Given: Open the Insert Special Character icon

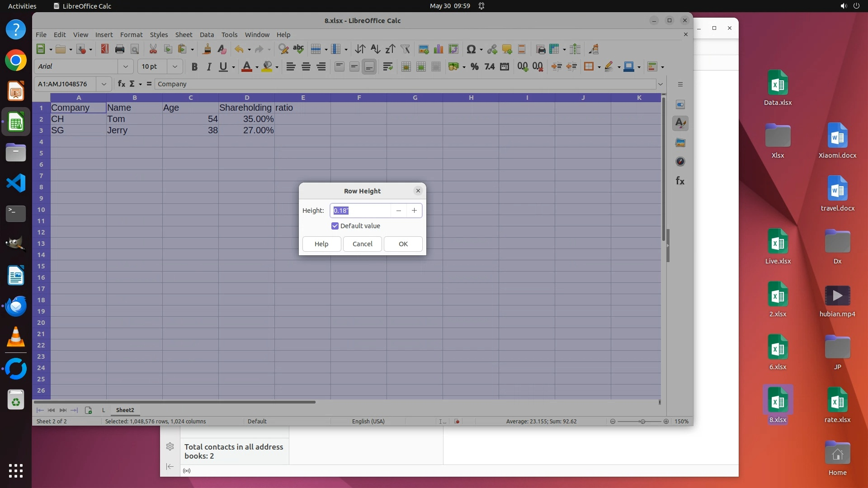Looking at the screenshot, I should coord(471,49).
